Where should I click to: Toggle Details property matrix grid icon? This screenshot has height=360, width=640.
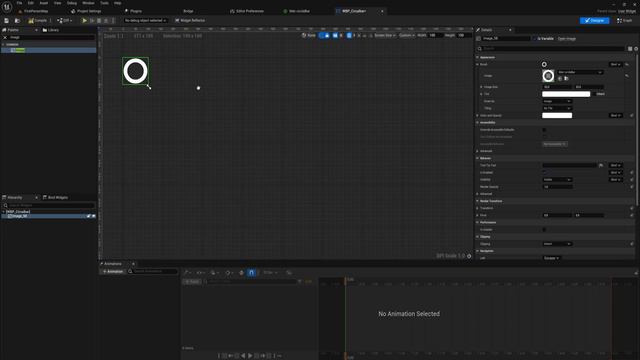tap(630, 49)
